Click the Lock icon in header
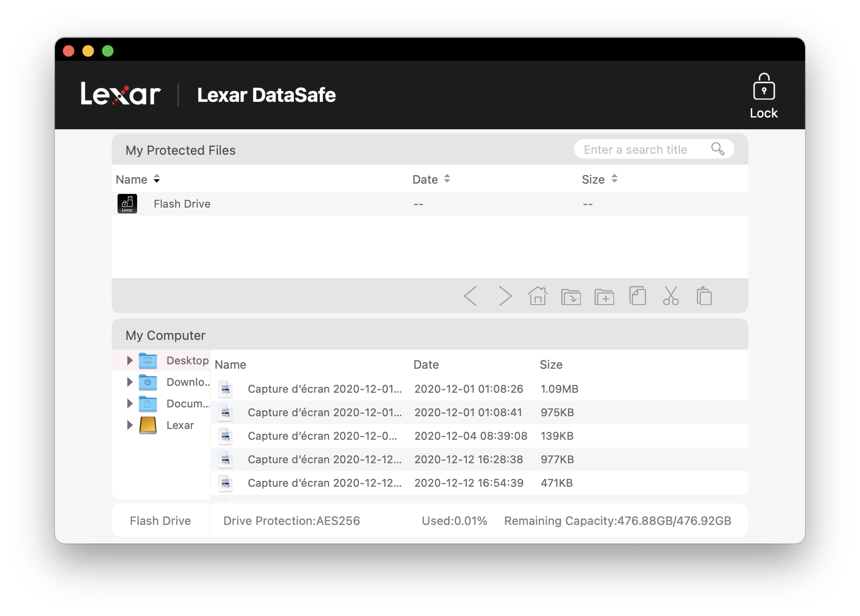The width and height of the screenshot is (860, 616). [764, 96]
